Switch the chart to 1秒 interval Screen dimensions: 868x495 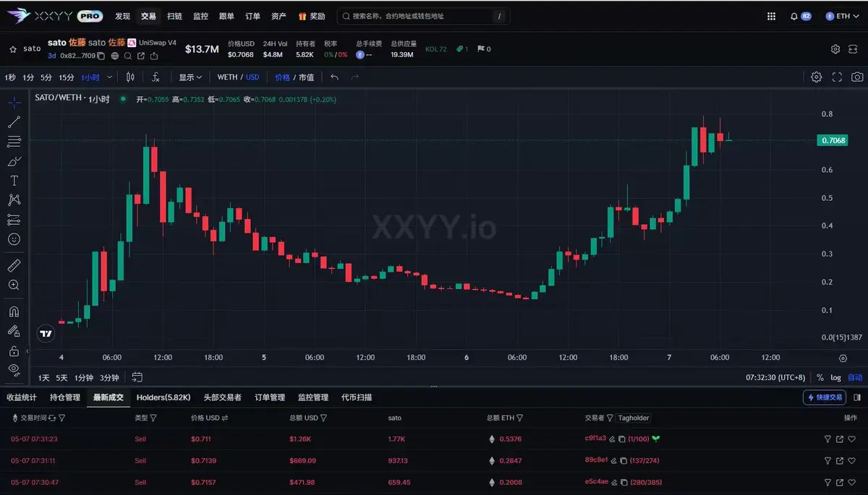click(x=10, y=77)
